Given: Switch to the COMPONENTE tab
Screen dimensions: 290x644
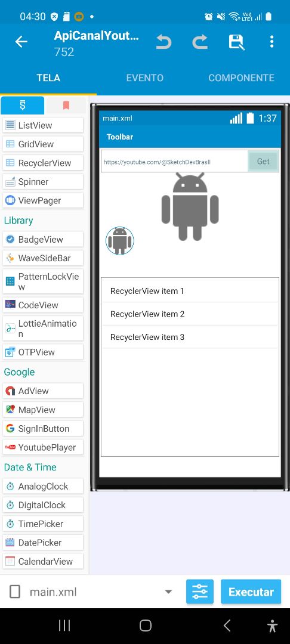Looking at the screenshot, I should (x=241, y=78).
